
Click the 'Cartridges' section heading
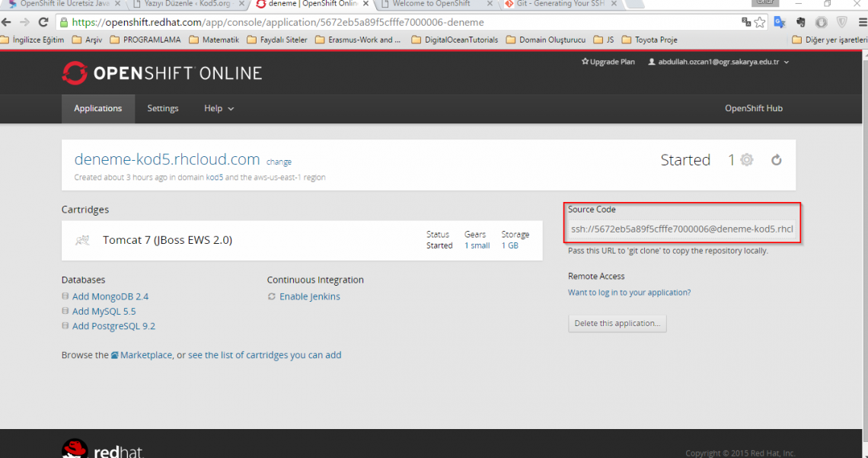(85, 210)
